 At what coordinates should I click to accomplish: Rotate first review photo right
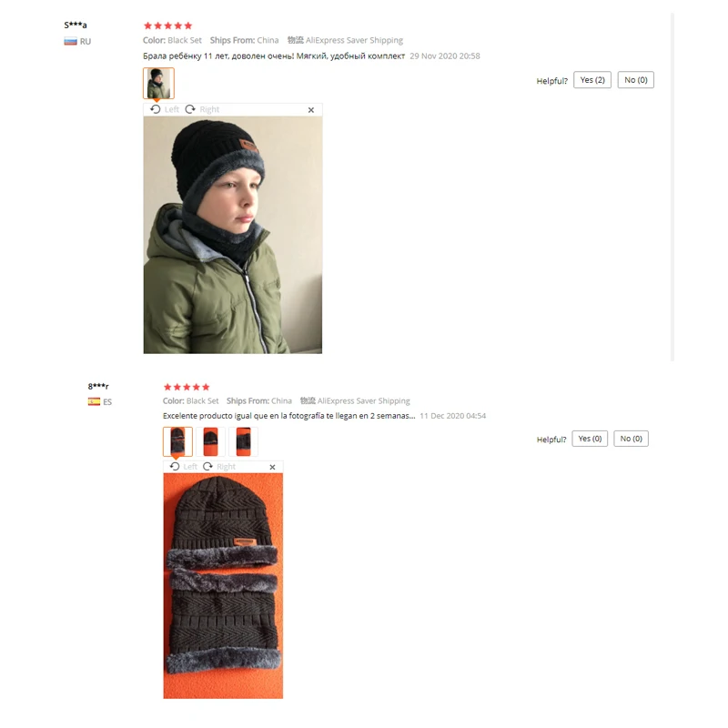202,109
